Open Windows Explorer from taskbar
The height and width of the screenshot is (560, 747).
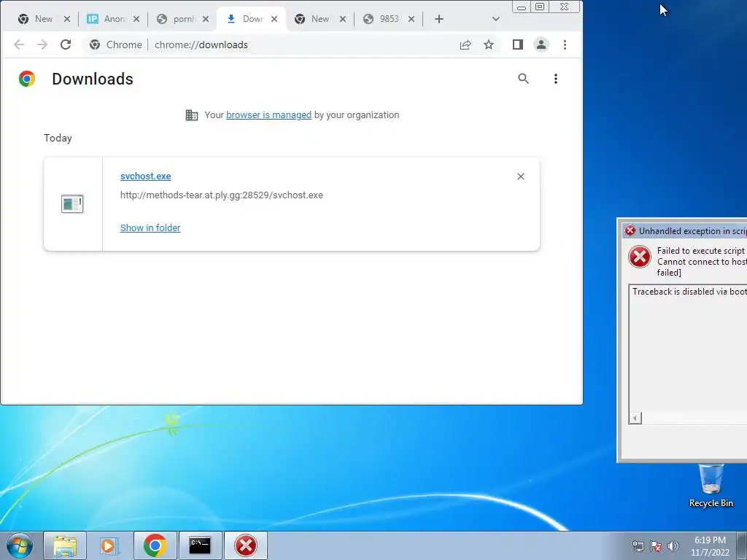(x=65, y=545)
